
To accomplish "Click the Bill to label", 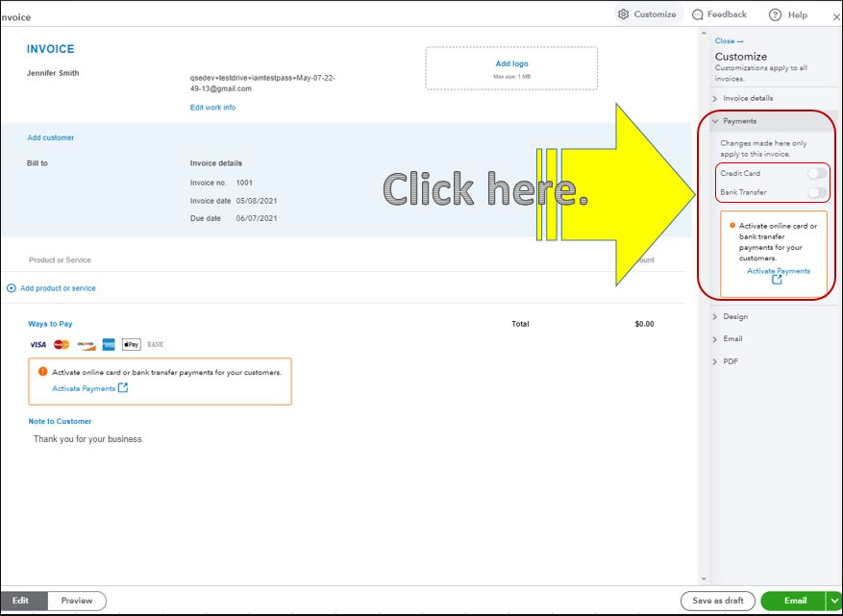I will pos(37,163).
